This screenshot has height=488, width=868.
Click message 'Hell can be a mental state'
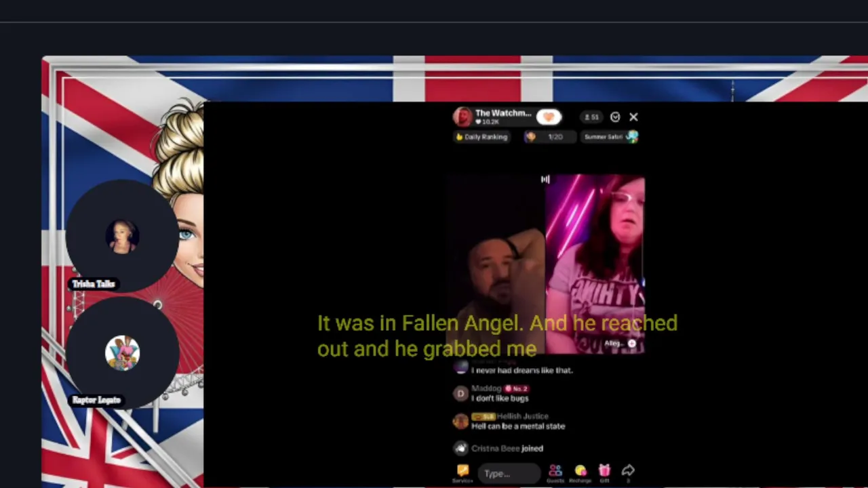click(x=518, y=426)
